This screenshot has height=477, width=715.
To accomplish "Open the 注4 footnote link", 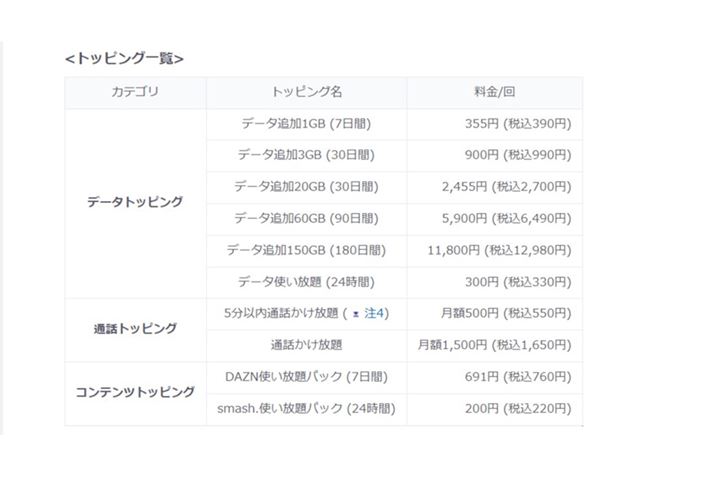I will pos(375,314).
